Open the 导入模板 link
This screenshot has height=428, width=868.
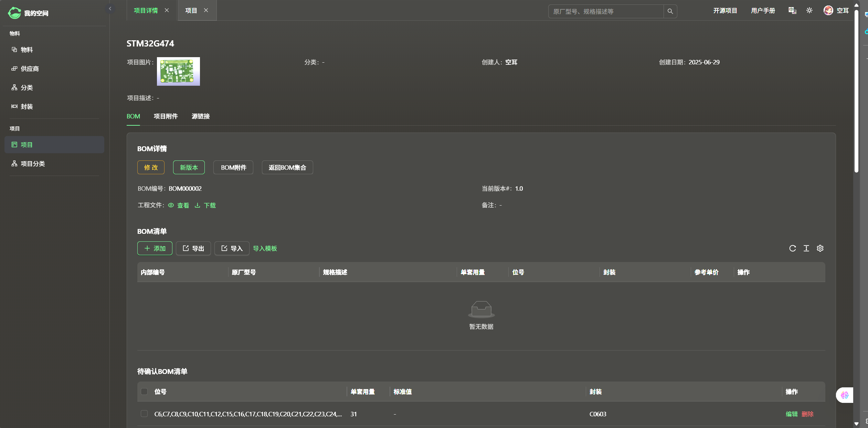click(265, 248)
